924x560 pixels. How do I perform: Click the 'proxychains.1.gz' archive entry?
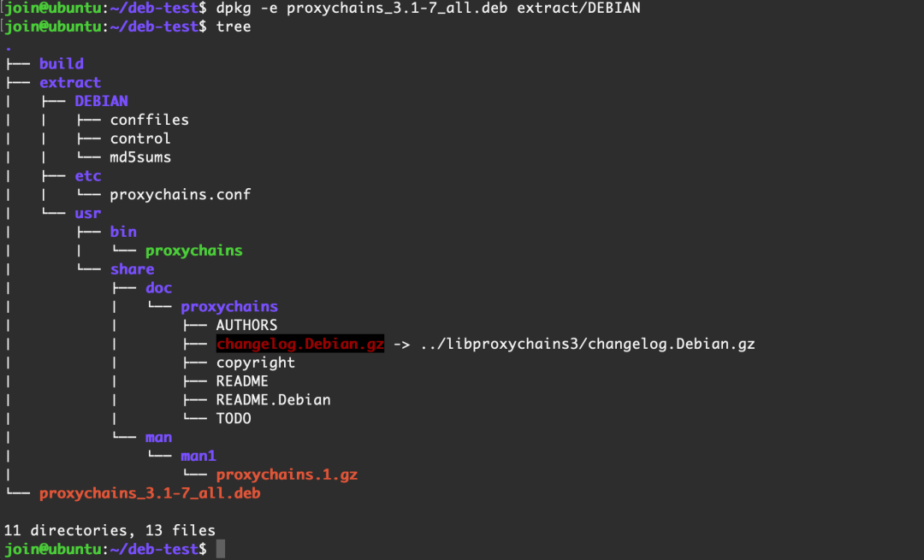(287, 475)
